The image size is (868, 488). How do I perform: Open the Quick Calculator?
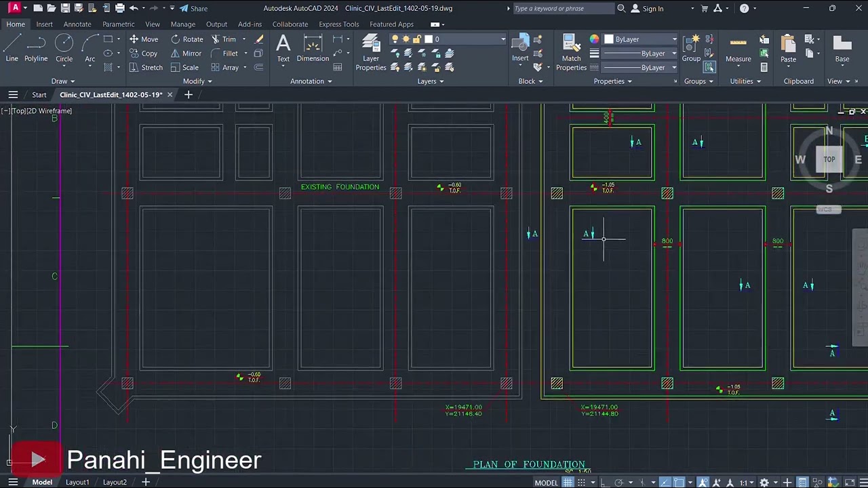pyautogui.click(x=764, y=68)
